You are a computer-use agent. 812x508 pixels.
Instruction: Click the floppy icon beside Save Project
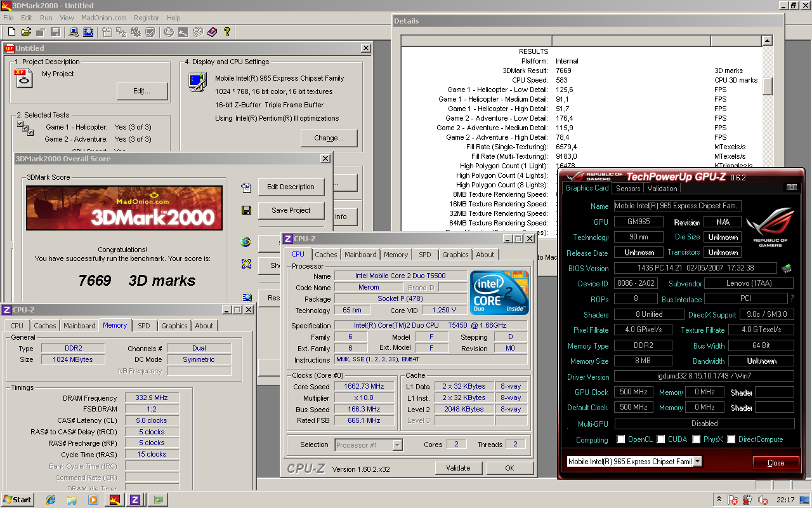(246, 210)
